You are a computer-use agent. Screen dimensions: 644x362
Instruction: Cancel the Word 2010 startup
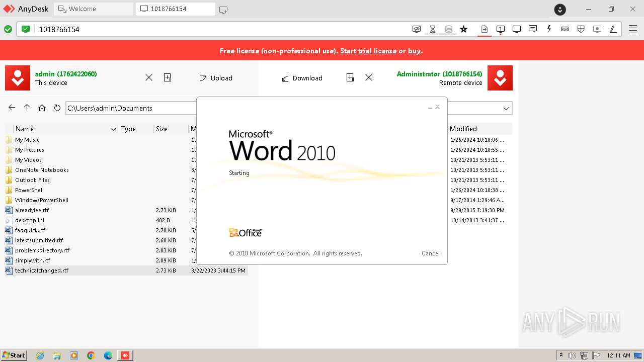431,253
